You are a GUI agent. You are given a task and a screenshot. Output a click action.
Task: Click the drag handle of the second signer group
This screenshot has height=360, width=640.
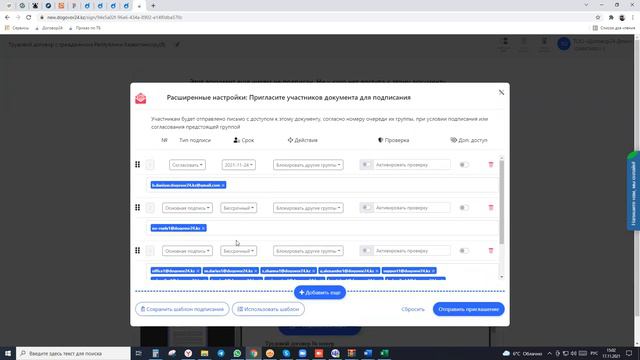pos(138,207)
